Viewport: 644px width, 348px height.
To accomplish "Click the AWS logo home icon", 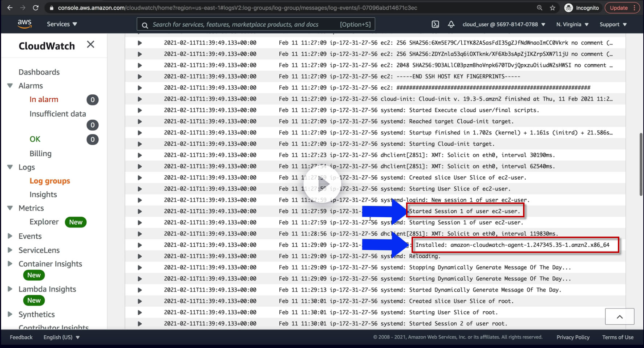I will click(24, 24).
